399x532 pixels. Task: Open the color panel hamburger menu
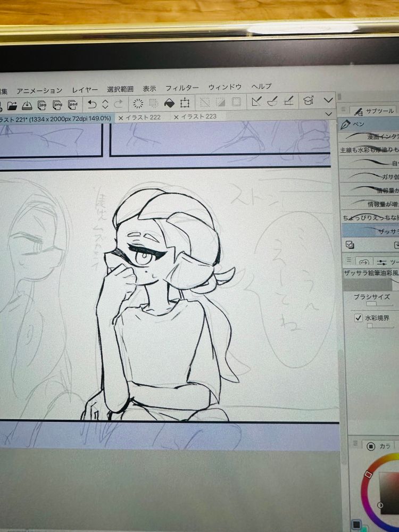[355, 444]
